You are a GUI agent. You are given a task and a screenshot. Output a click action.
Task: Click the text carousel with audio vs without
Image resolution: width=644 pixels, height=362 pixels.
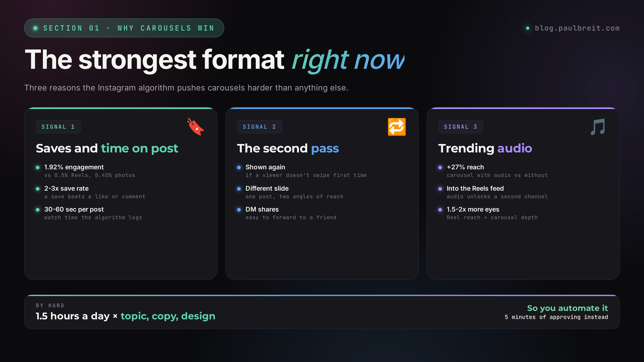pos(497,175)
